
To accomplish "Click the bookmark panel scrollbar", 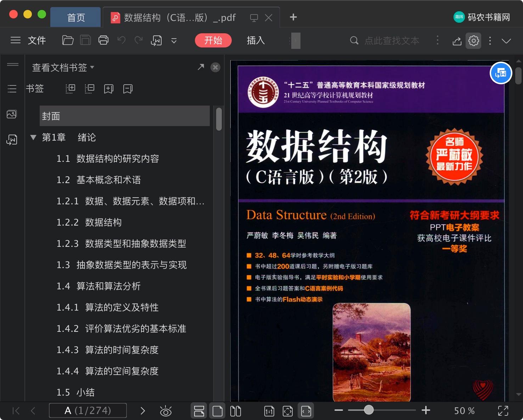I will pos(219,119).
